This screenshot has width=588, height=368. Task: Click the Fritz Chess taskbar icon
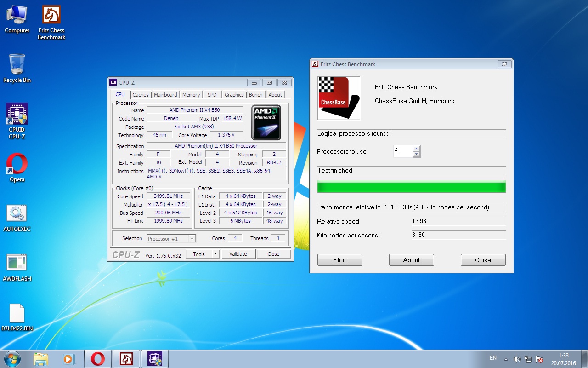pos(126,359)
